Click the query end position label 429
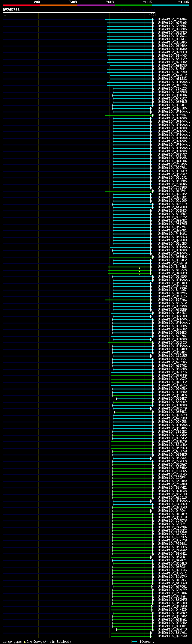The width and height of the screenshot is (192, 644). 151,15
